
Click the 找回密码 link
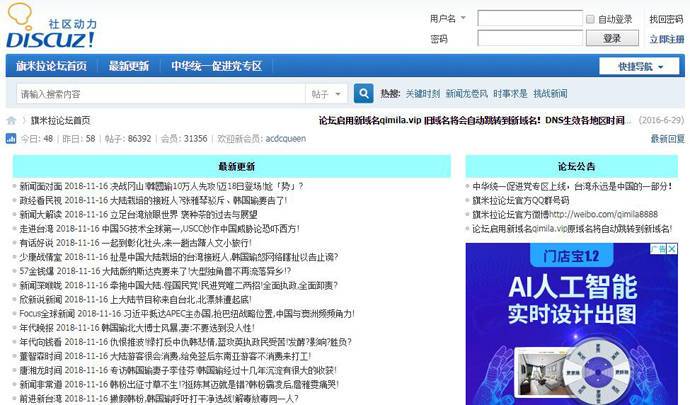click(665, 19)
